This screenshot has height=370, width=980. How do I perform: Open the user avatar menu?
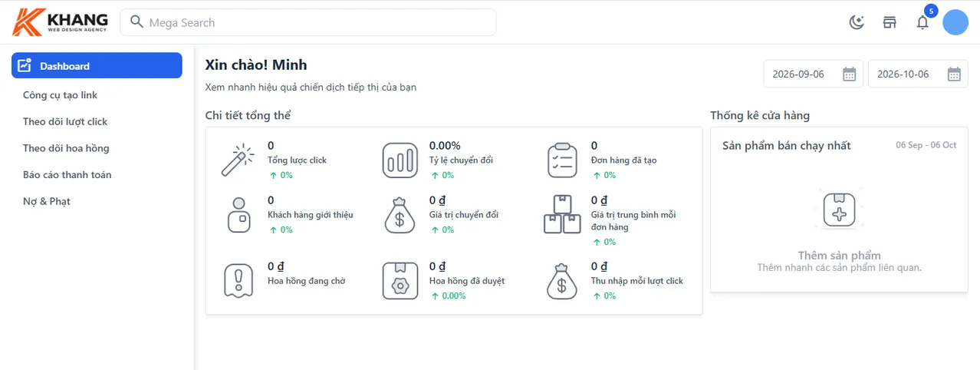955,22
